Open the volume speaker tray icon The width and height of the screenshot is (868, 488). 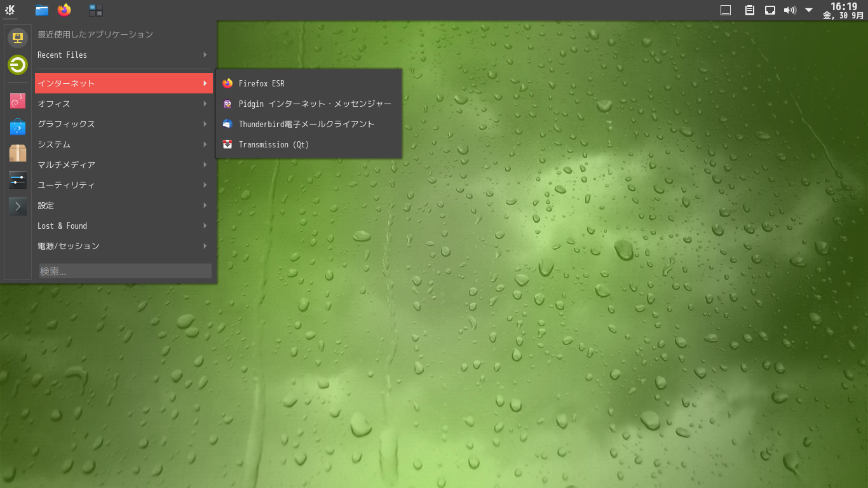coord(790,10)
